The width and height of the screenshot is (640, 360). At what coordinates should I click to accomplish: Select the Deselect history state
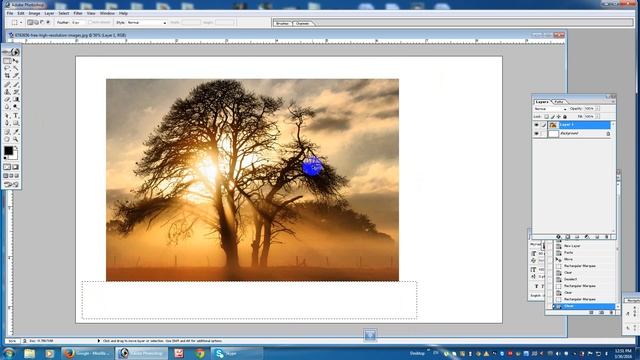pos(570,279)
